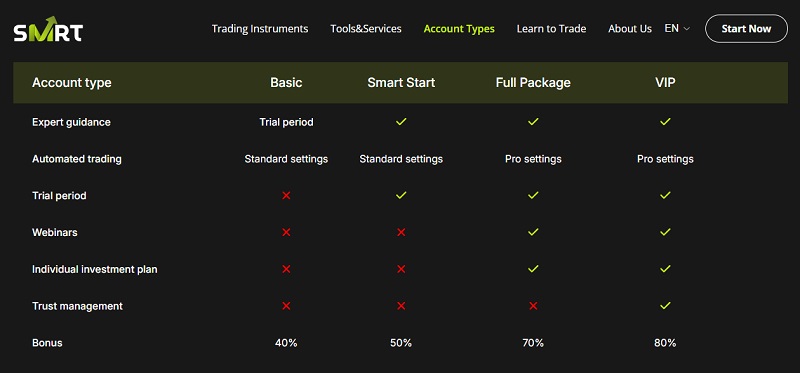Click the Start Now button
Image resolution: width=800 pixels, height=373 pixels.
click(x=746, y=29)
